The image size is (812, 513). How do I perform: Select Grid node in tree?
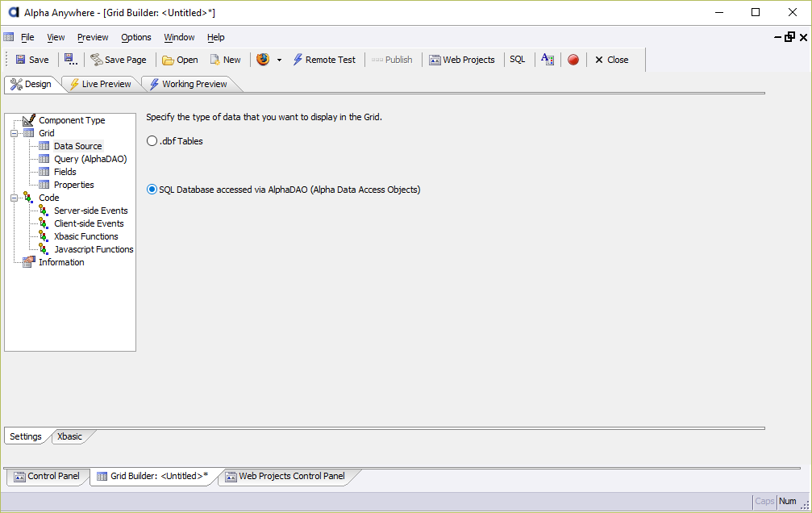47,133
